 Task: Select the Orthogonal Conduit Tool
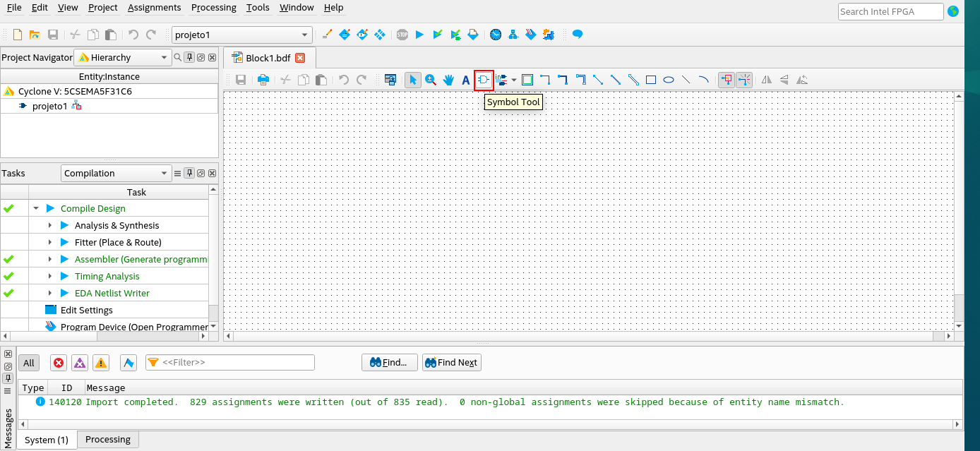coord(580,80)
